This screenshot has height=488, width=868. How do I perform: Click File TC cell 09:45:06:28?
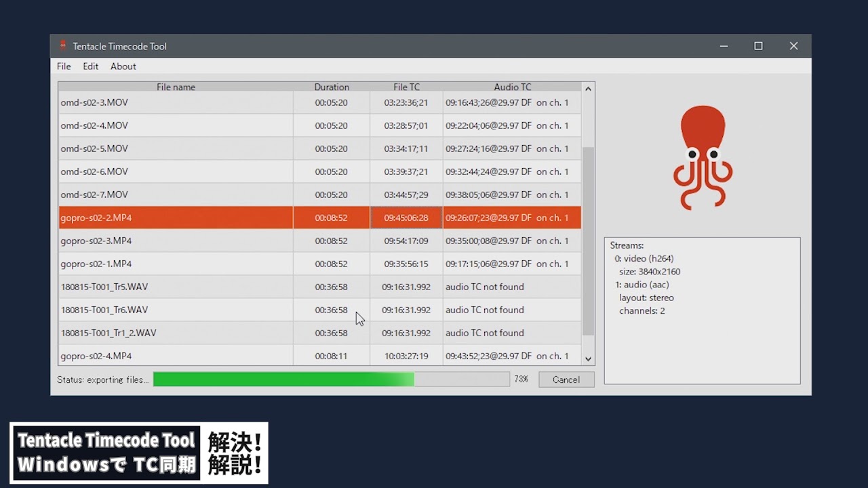tap(406, 218)
